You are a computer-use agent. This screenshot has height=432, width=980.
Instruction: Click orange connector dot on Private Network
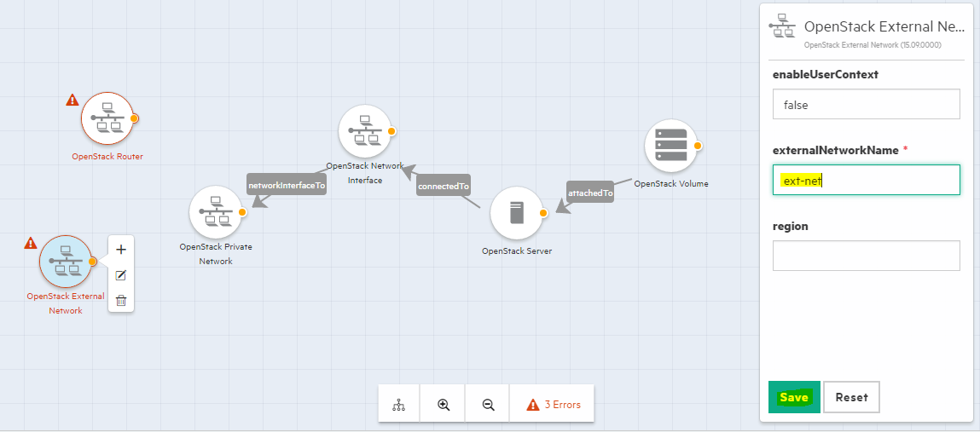(x=242, y=212)
